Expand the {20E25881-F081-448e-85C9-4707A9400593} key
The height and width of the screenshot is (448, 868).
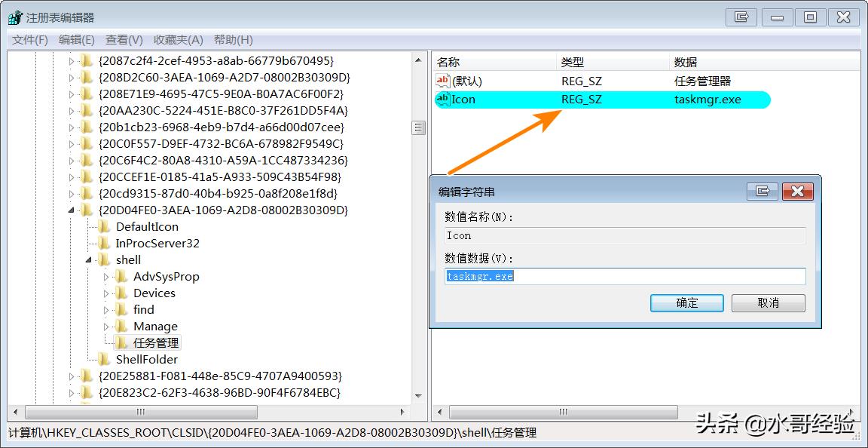pyautogui.click(x=71, y=376)
